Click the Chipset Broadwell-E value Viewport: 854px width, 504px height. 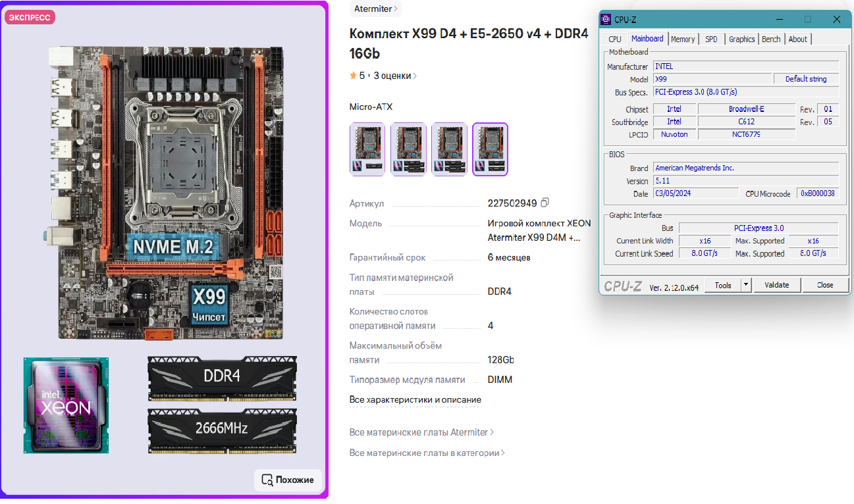coord(747,109)
